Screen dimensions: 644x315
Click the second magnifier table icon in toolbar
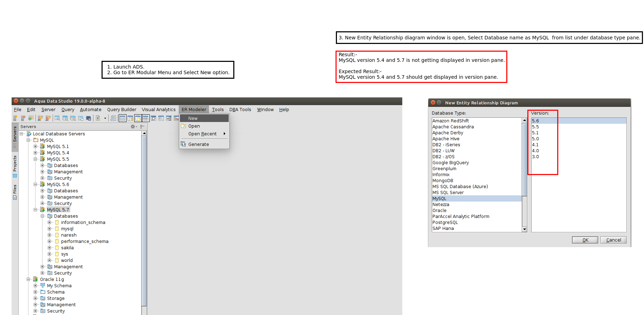tap(65, 118)
